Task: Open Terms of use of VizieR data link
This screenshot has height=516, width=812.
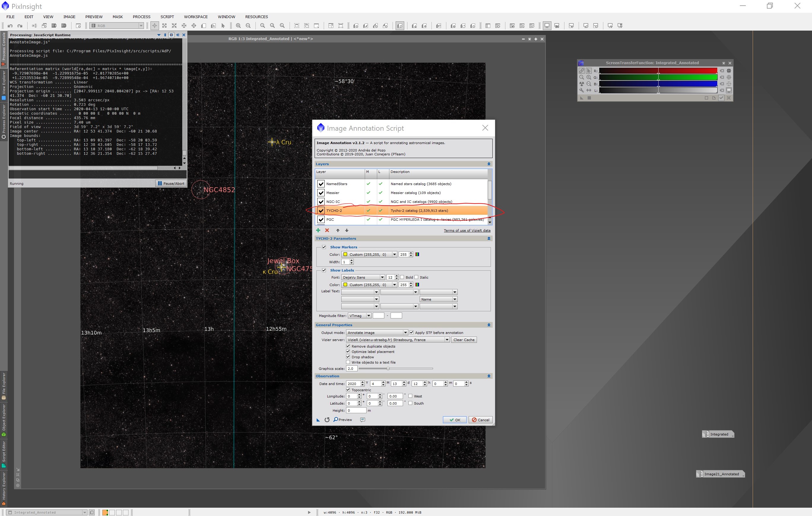Action: 467,231
